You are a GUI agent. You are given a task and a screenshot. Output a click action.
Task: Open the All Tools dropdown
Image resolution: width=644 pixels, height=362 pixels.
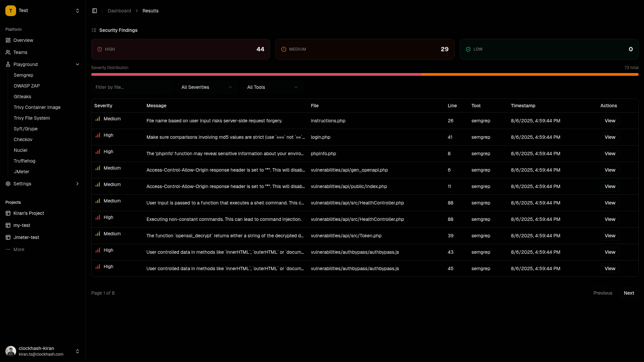pyautogui.click(x=273, y=87)
